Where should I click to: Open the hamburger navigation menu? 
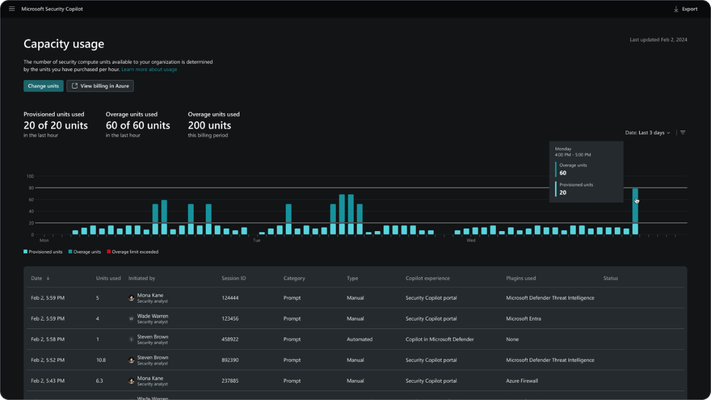point(12,9)
